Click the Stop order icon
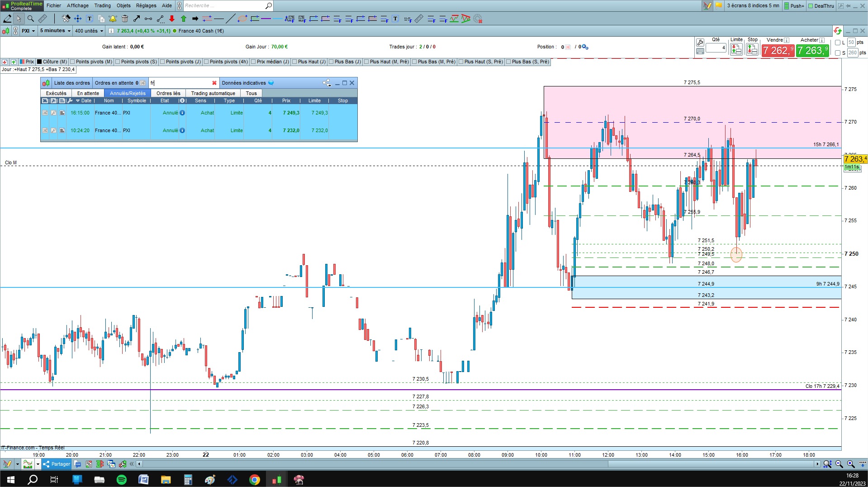 point(752,49)
